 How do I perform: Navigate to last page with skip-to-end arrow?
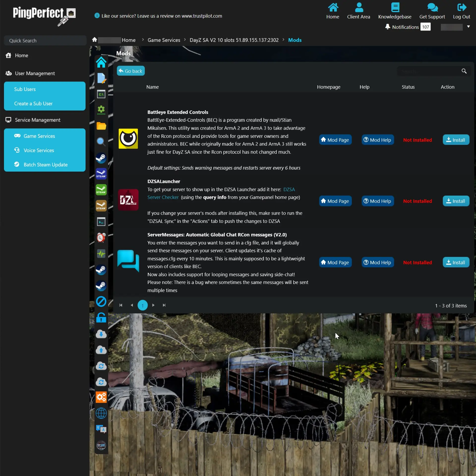(164, 305)
